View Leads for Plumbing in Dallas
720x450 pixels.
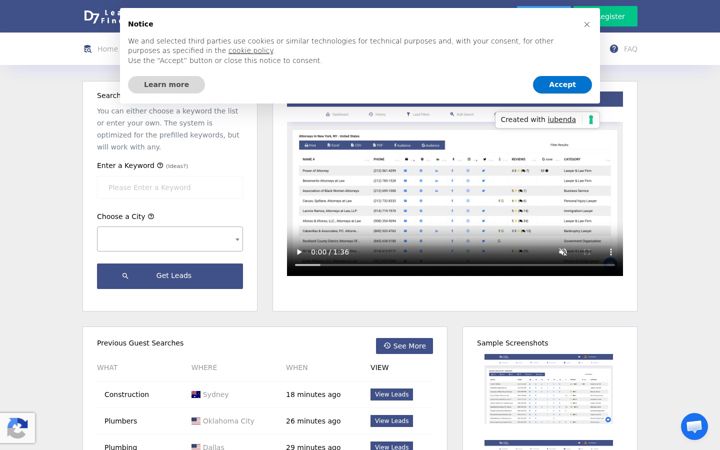391,446
